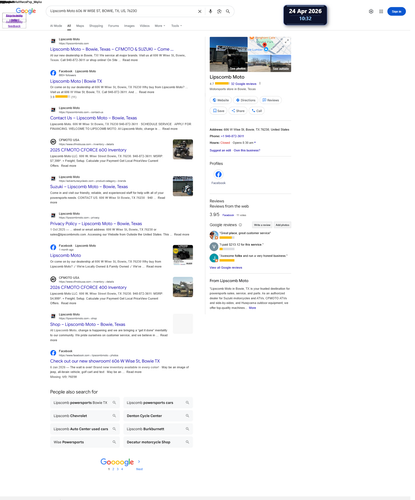Open 2025 CFMOTO CFORCE 600 Inventory result
This screenshot has height=500, width=415.
pyautogui.click(x=88, y=150)
